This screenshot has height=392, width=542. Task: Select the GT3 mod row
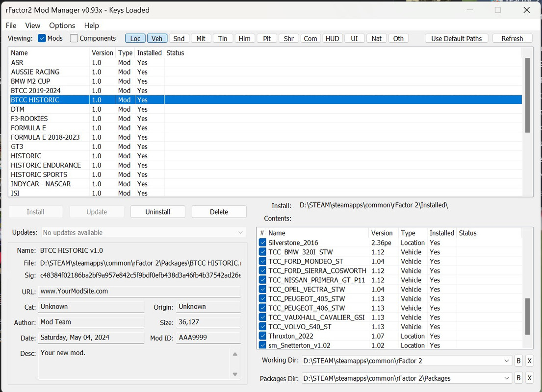coord(266,147)
